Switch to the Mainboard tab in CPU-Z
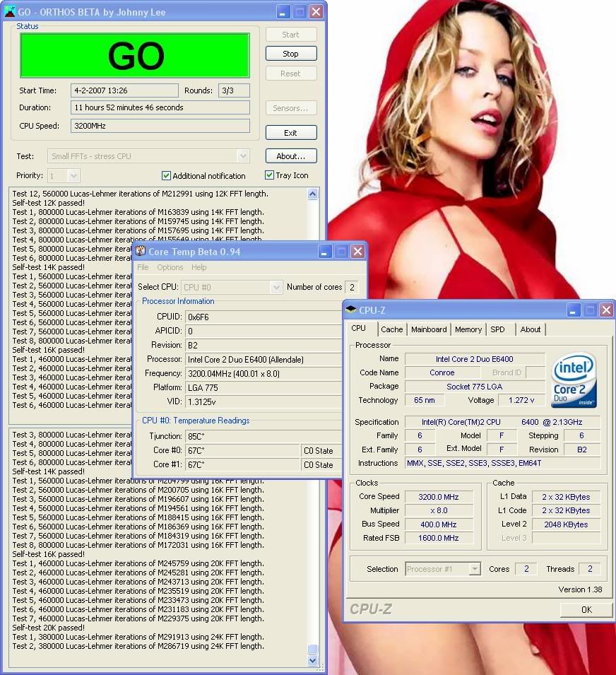Screen dimensions: 616x675 coord(429,329)
